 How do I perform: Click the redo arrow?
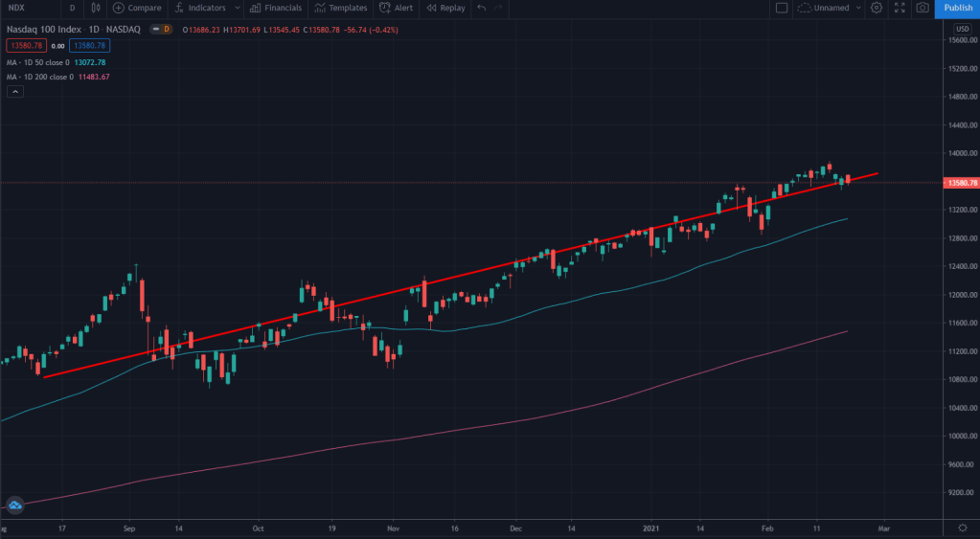point(499,8)
